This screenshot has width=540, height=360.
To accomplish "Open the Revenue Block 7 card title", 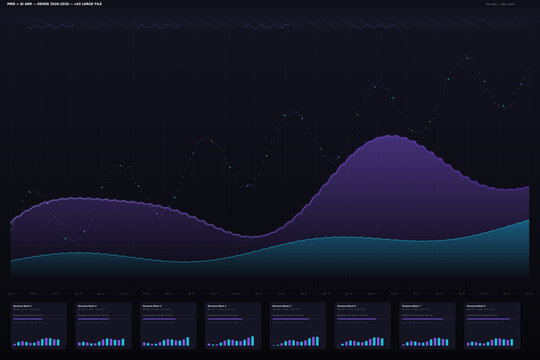I will (411, 306).
